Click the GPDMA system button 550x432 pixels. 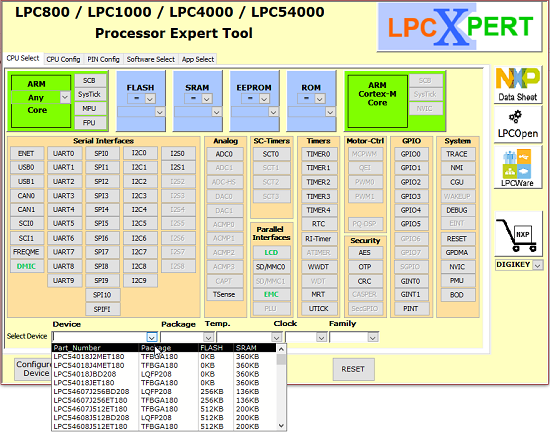(x=457, y=252)
